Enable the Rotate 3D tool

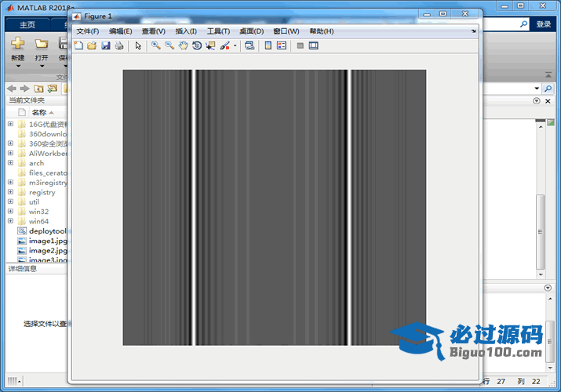[197, 45]
